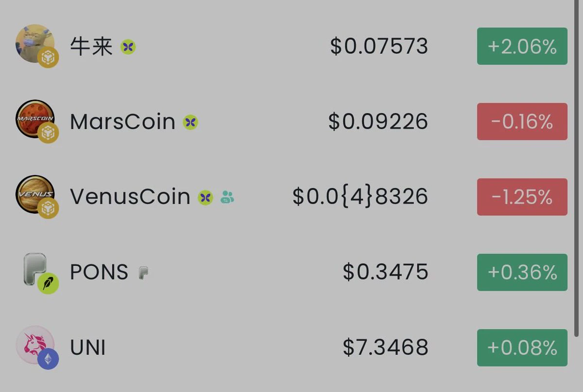Select the +2.06% change button
Viewport: 583px width, 392px height.
click(522, 46)
